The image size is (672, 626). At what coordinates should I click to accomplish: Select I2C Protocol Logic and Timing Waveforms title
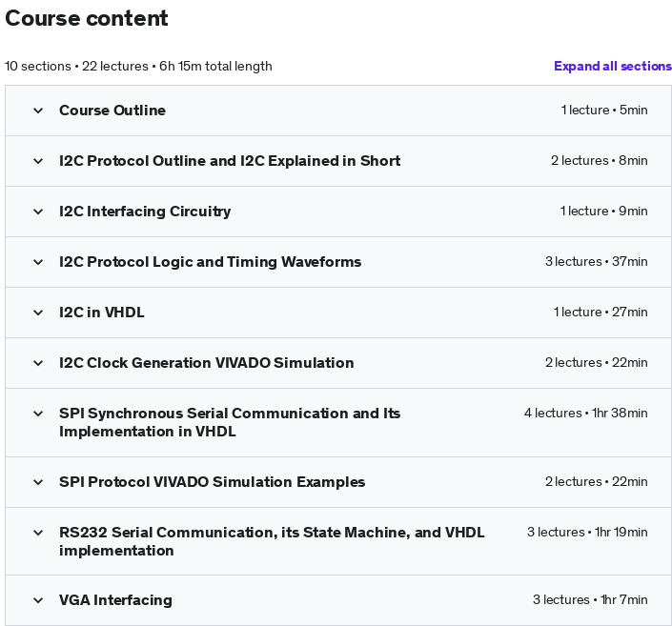coord(210,262)
